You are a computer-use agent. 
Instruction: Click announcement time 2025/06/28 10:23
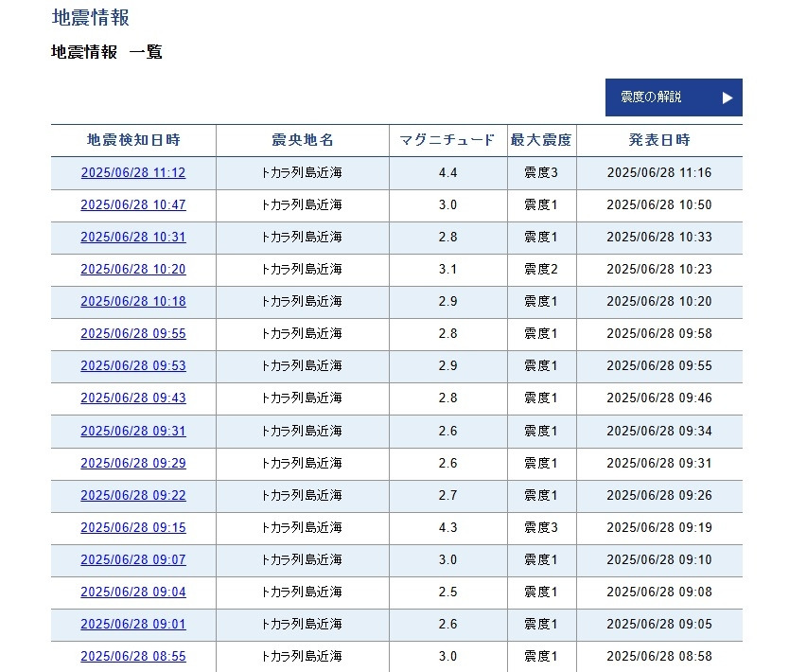[659, 270]
